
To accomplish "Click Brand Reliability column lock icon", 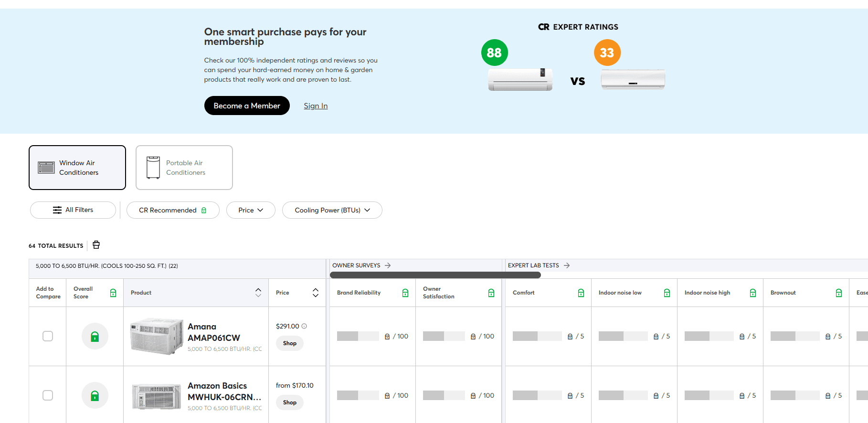I will point(405,293).
